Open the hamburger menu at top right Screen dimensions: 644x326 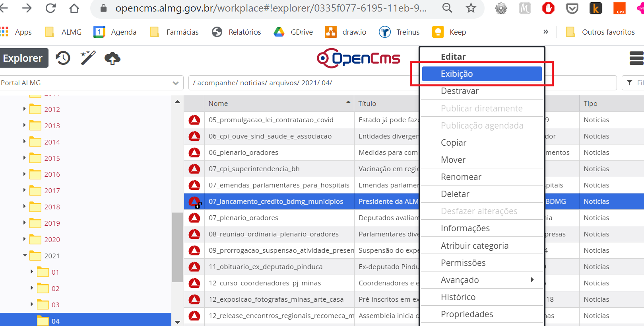pyautogui.click(x=636, y=58)
